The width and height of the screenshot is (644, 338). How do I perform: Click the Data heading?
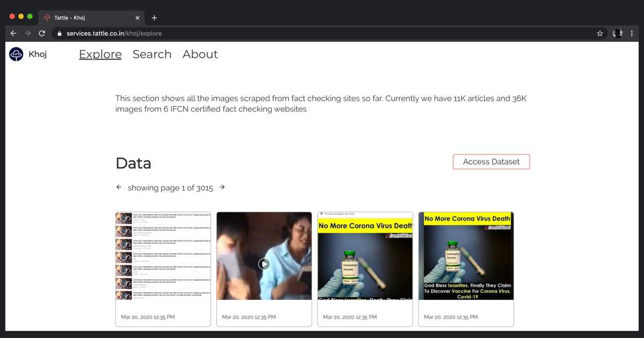click(134, 163)
